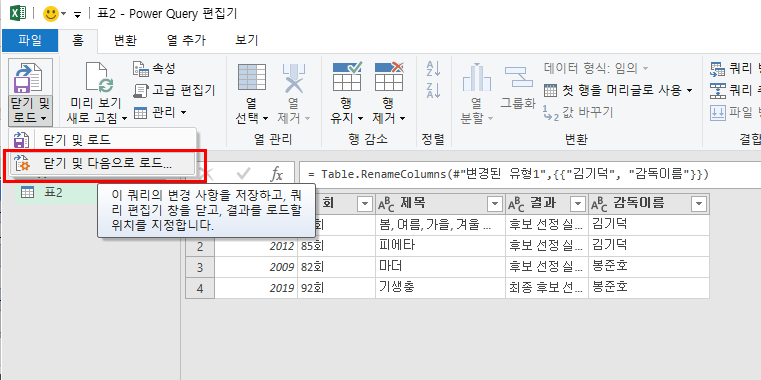761x380 pixels.
Task: Click the 피에타 title cell
Action: point(440,246)
